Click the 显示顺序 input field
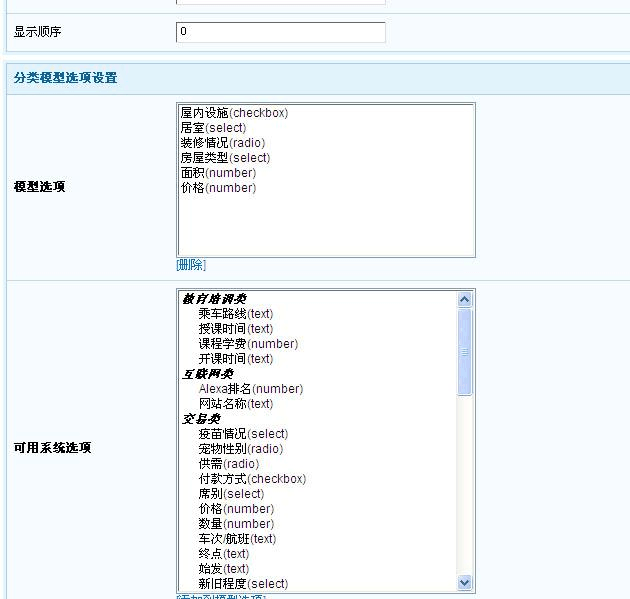Image resolution: width=630 pixels, height=599 pixels. (280, 32)
